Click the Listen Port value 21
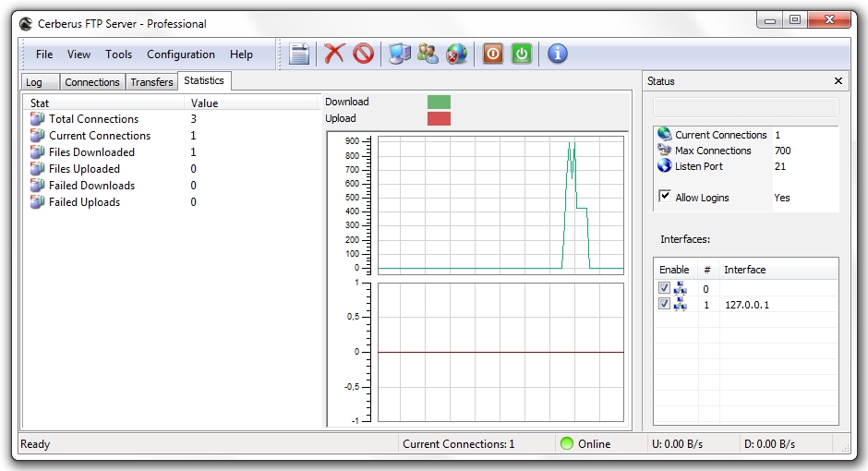Screen dimensions: 868x471 [x=780, y=166]
